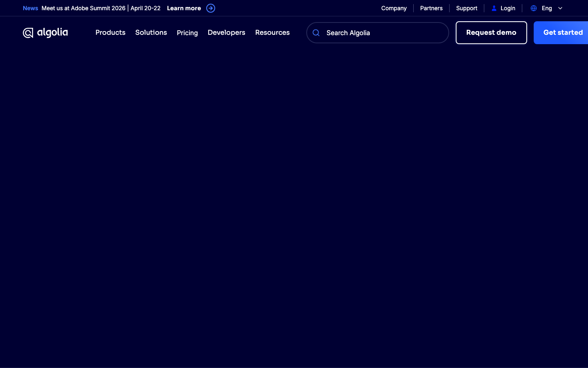Click the globe language icon
The height and width of the screenshot is (368, 588).
click(534, 8)
